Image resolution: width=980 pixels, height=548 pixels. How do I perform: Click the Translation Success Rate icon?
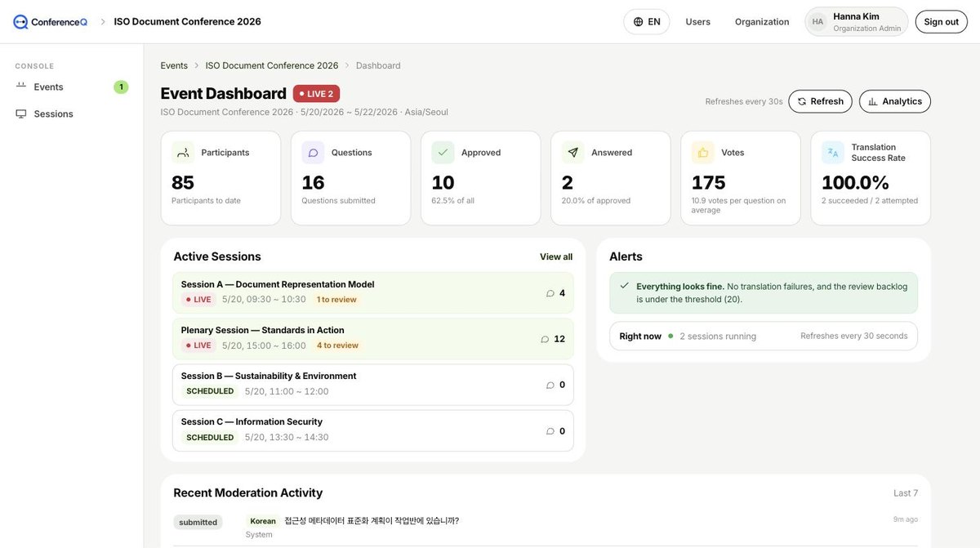[832, 153]
